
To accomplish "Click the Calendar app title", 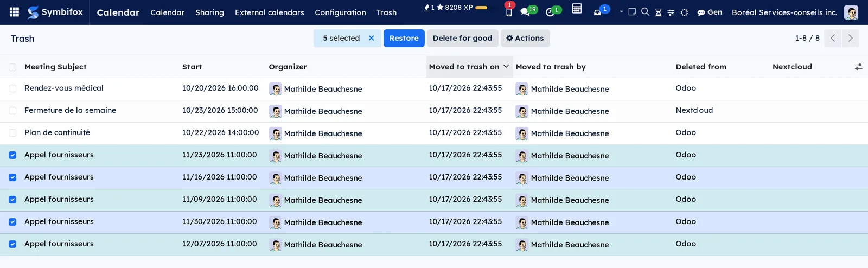I will pos(118,12).
